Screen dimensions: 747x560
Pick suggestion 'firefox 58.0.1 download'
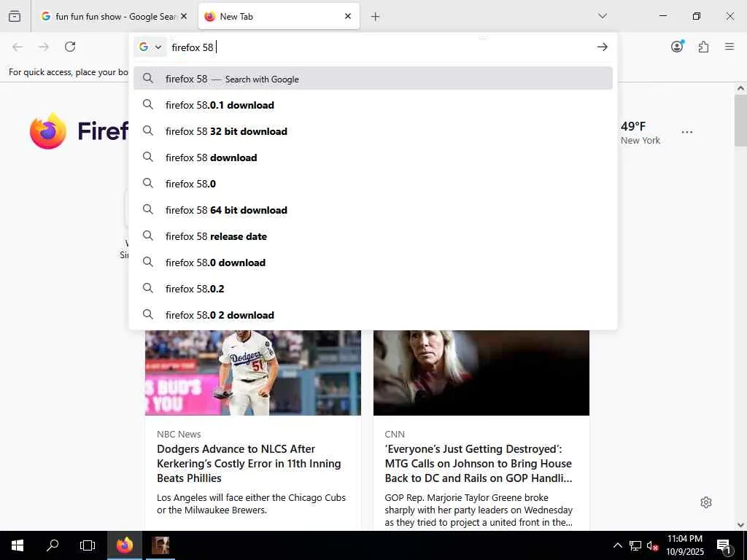coord(373,105)
